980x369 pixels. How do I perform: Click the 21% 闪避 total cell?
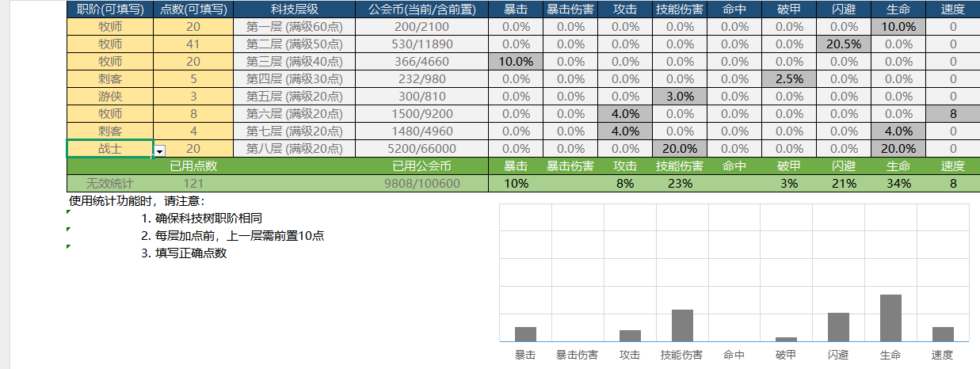click(844, 184)
